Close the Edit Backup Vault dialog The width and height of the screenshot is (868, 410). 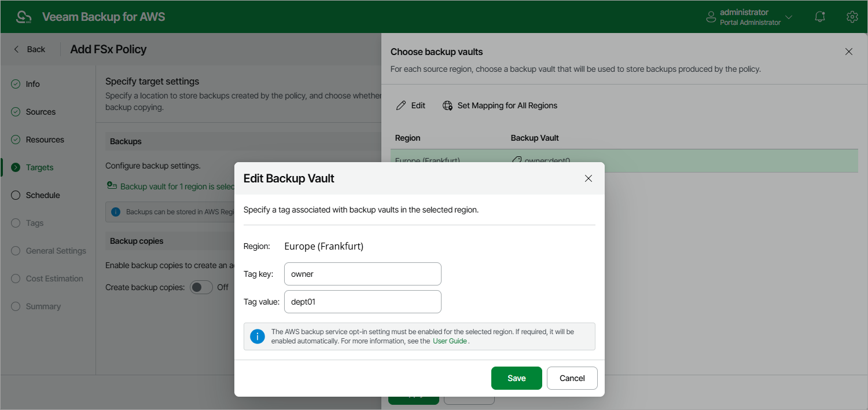pyautogui.click(x=589, y=178)
